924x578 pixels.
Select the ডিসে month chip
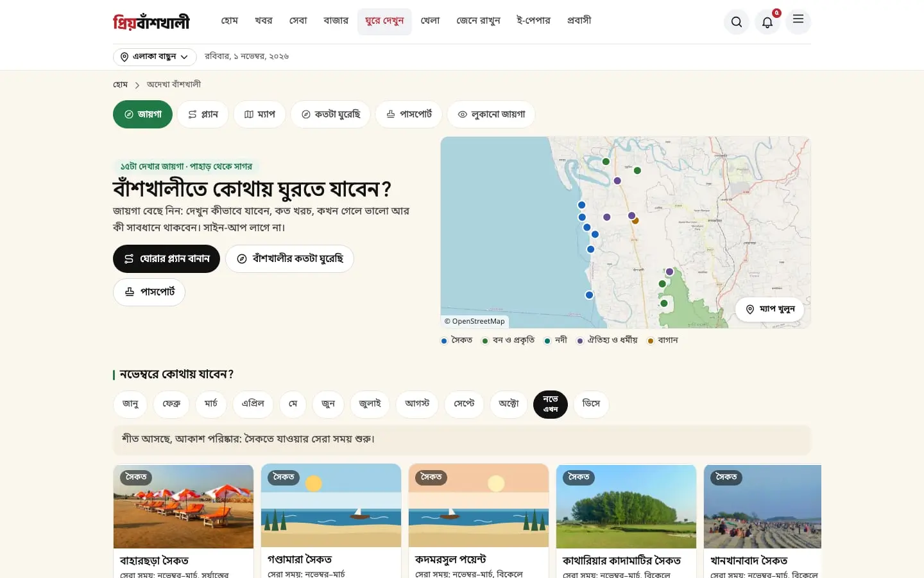pos(591,404)
